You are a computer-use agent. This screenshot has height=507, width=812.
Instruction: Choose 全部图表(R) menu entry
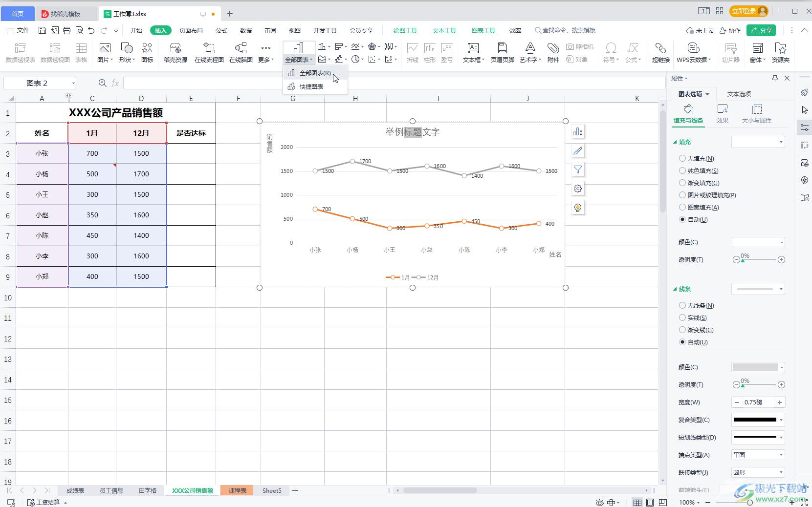click(315, 73)
